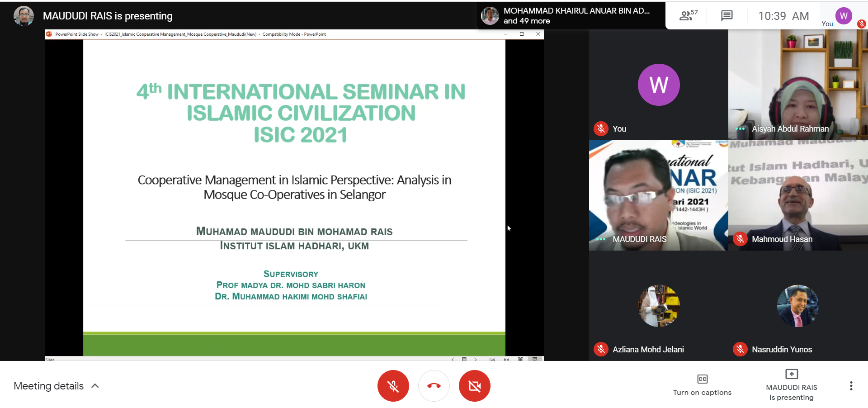Screen dimensions: 868x408
Task: Unmute your microphone in the call bar
Action: [x=393, y=386]
